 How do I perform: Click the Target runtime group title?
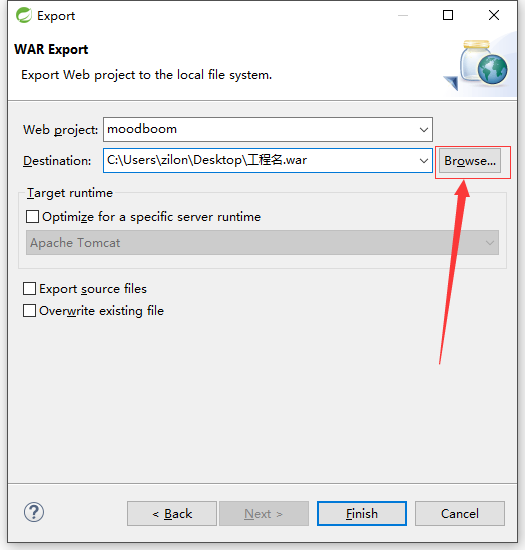(70, 193)
